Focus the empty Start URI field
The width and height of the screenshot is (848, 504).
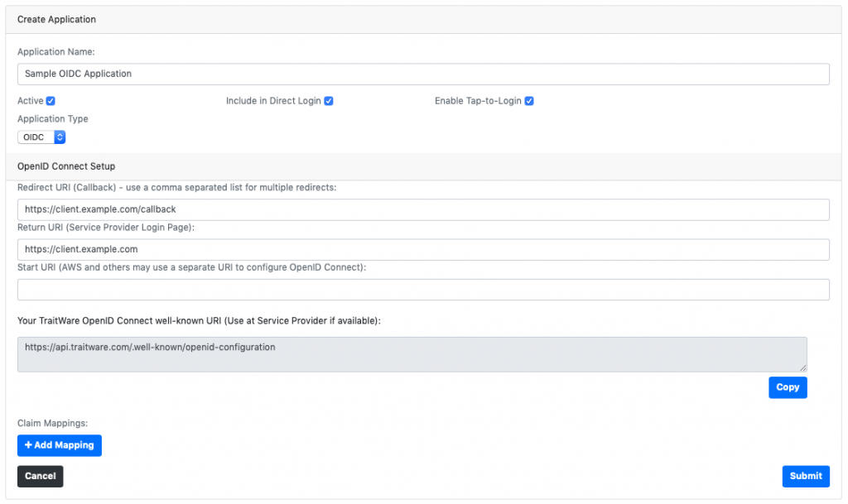(x=423, y=290)
